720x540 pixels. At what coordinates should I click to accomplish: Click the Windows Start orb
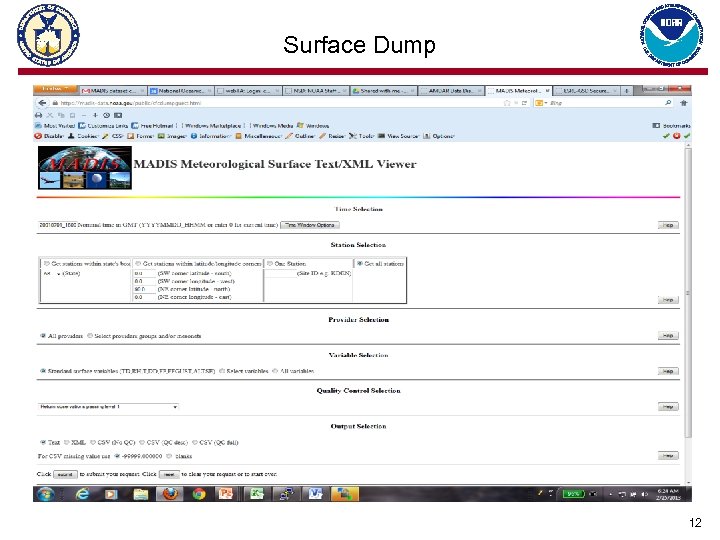click(x=45, y=494)
